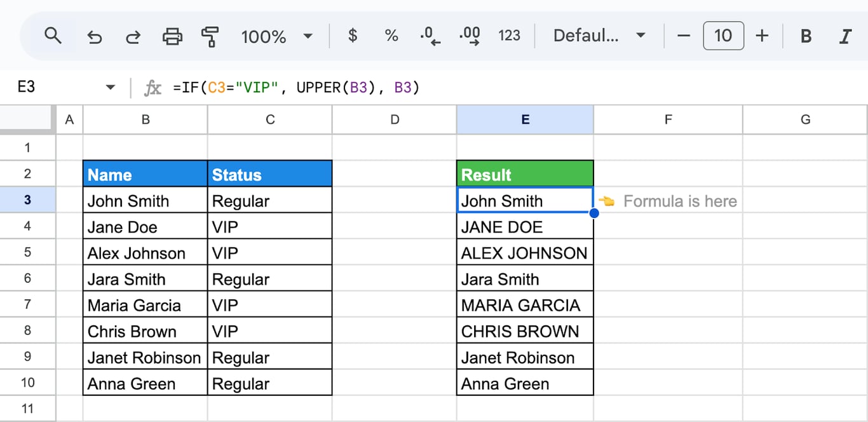Open the Name box dropdown arrow

(111, 88)
